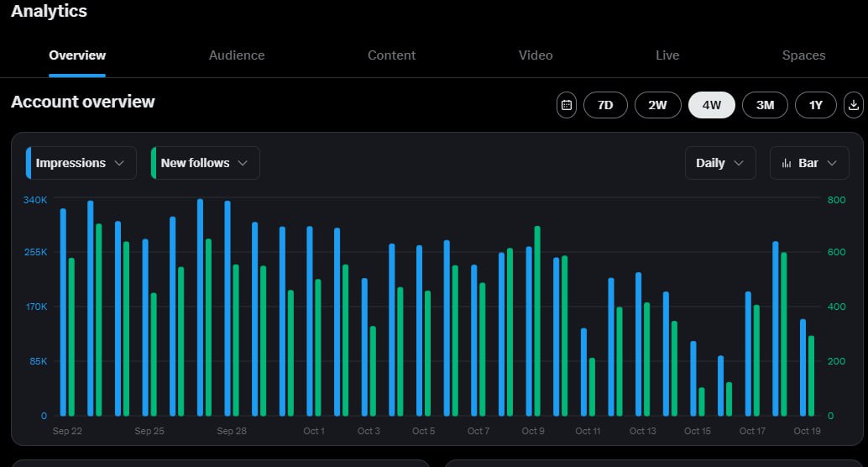Select the 2W time range
This screenshot has height=467, width=868.
coord(657,105)
